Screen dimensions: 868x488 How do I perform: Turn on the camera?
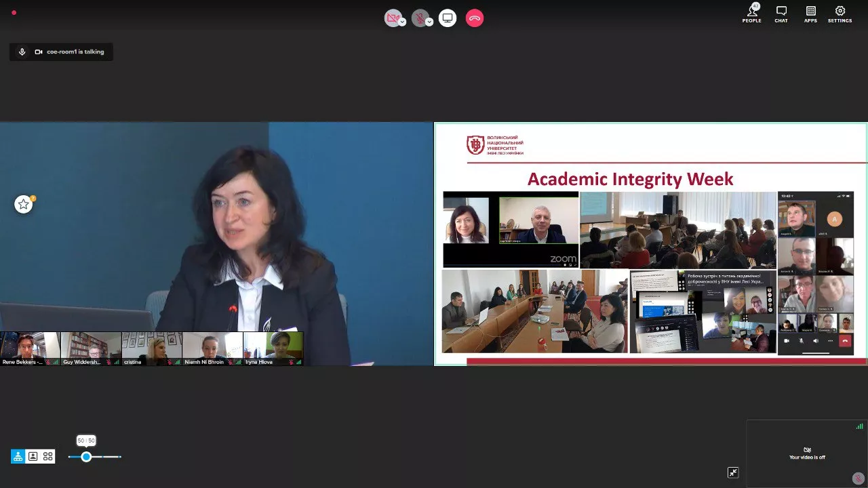(391, 18)
